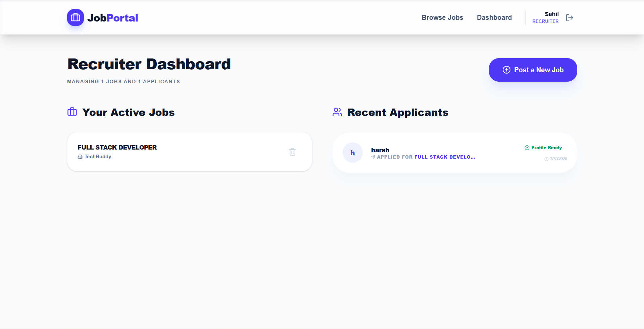
Task: Click the building icon next to TechBuddy
Action: coord(80,157)
